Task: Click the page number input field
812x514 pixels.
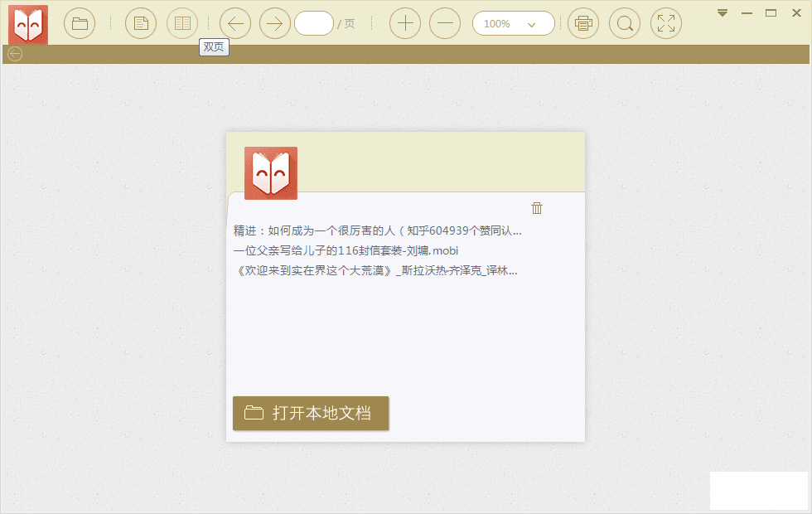Action: click(x=313, y=23)
